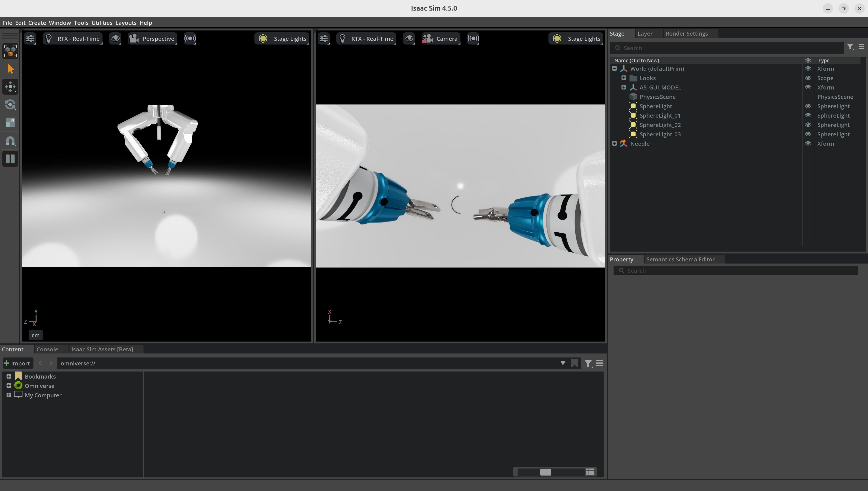
Task: Expand the Looks scope in the Stage panel
Action: coord(624,78)
